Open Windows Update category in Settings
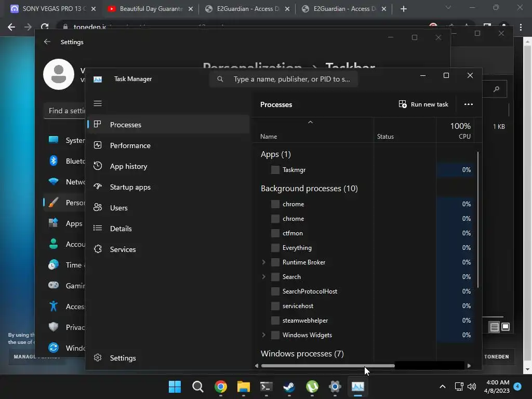Screen dimensions: 532x399 [x=64, y=348]
